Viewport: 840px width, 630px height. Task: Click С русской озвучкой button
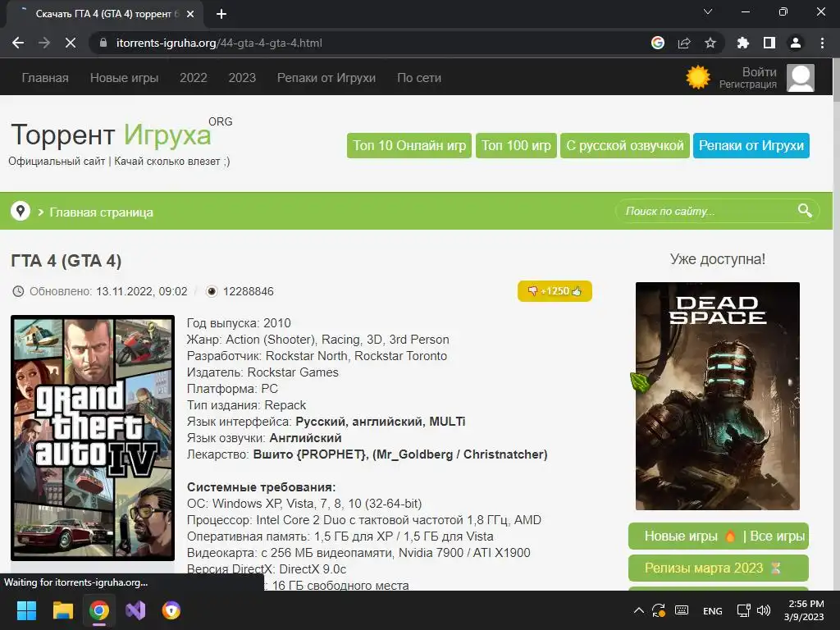pos(624,146)
